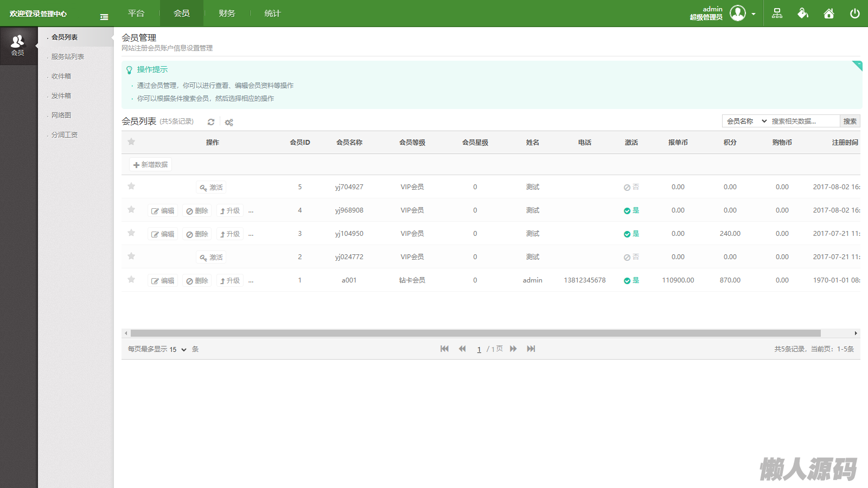Switch to the 财务 top navigation tab
The height and width of the screenshot is (488, 868).
point(227,14)
